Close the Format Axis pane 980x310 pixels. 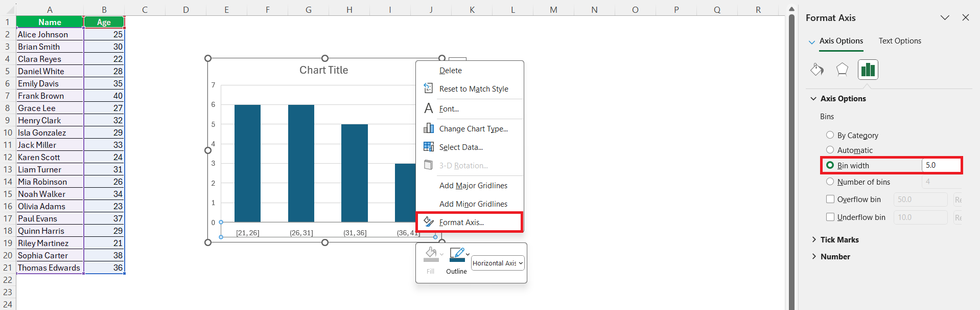(965, 17)
